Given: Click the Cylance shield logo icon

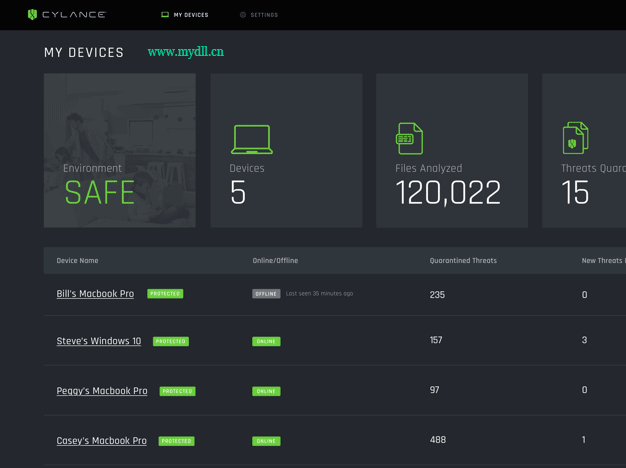Looking at the screenshot, I should pos(32,15).
